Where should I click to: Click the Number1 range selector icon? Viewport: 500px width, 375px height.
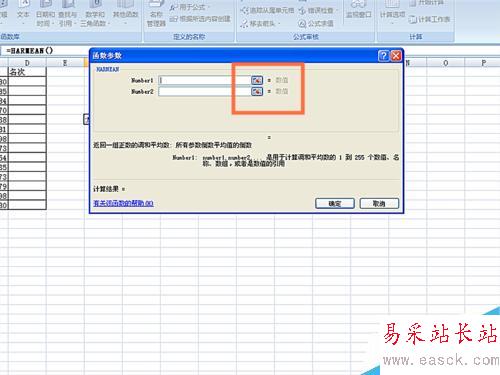click(x=257, y=80)
